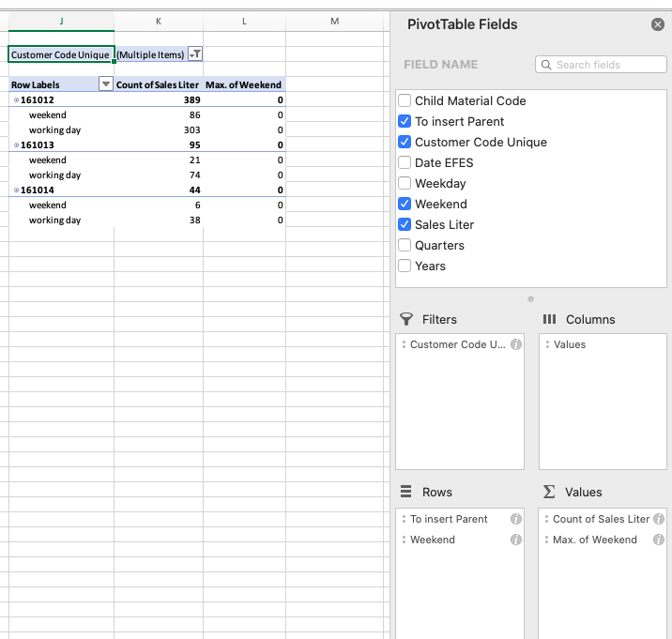Open info for Customer Code U... filter item
The image size is (672, 639).
click(516, 344)
